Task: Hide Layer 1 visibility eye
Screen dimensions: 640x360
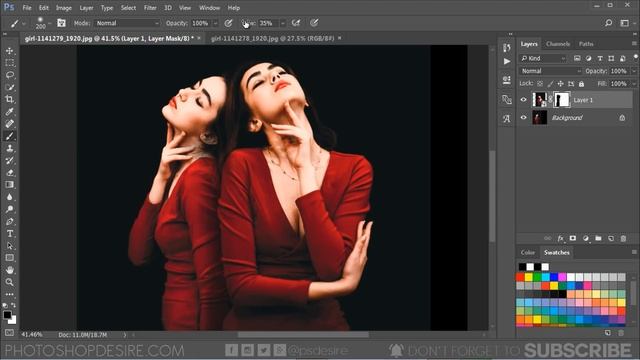Action: (524, 100)
